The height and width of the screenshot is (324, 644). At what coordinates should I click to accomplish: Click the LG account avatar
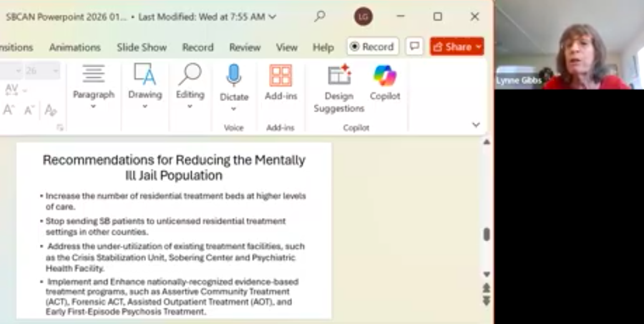363,17
